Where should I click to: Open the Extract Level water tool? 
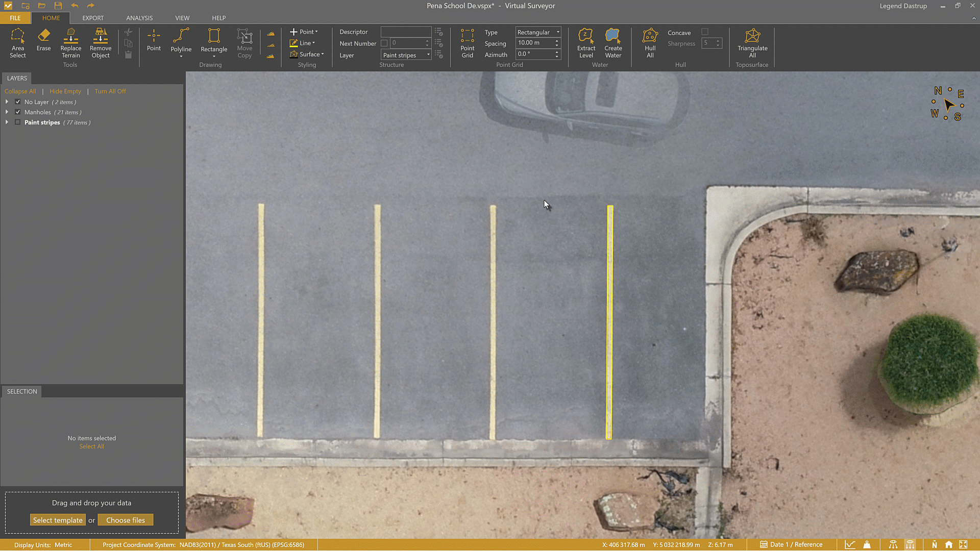pos(586,43)
